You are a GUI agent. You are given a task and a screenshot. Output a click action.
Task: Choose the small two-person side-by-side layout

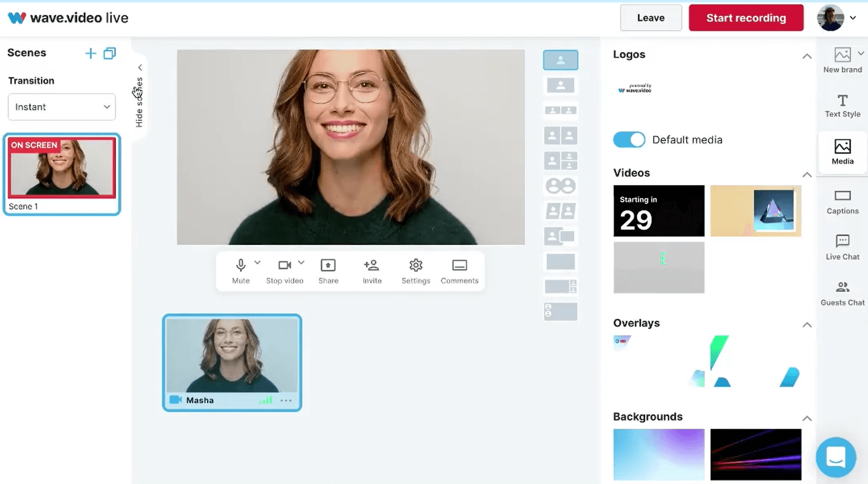[x=560, y=110]
